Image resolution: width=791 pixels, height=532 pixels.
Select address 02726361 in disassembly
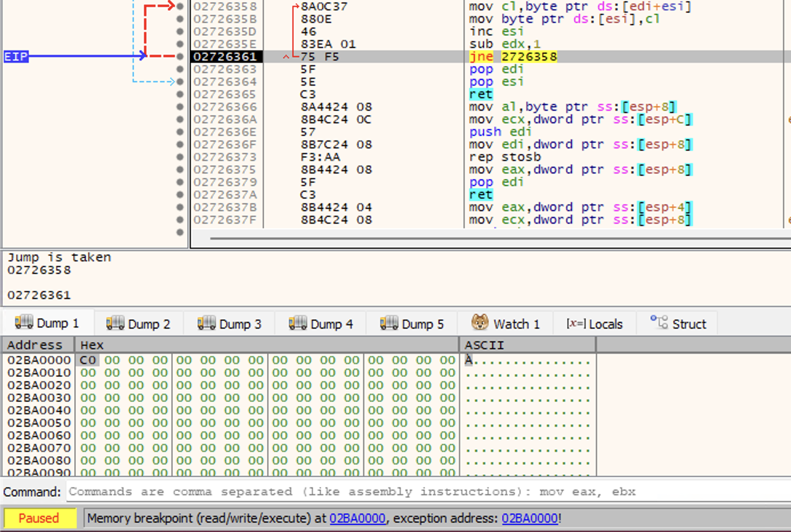pyautogui.click(x=225, y=57)
